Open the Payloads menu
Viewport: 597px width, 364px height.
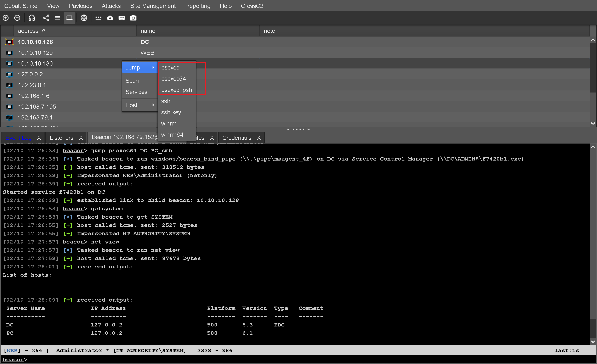[x=80, y=6]
